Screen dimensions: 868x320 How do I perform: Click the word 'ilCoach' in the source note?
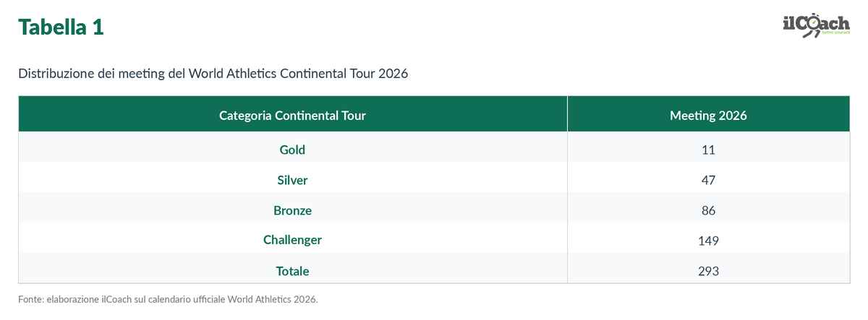point(116,299)
